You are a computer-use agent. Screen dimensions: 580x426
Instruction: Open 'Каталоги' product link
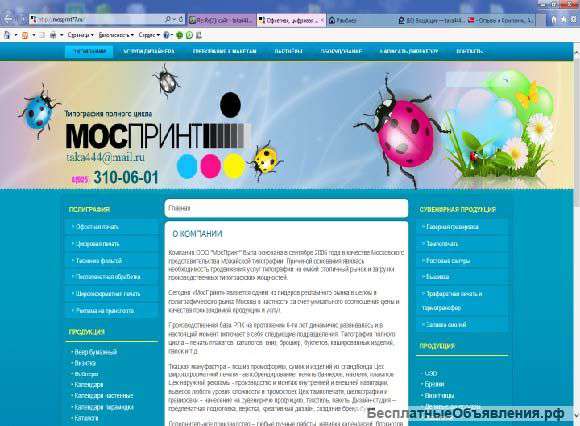pos(86,419)
